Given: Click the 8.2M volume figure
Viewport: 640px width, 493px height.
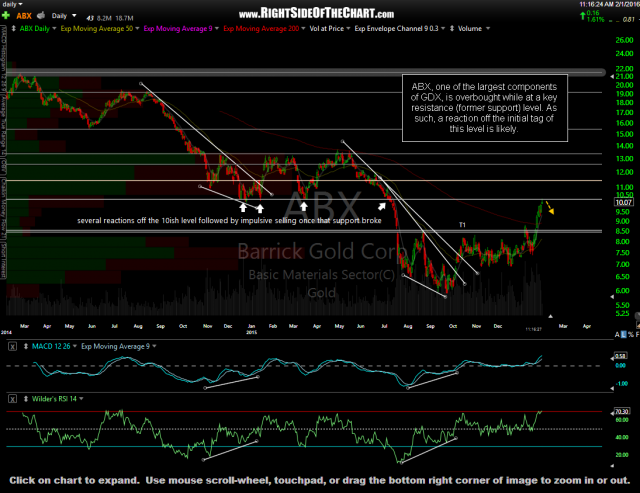Looking at the screenshot, I should (x=104, y=18).
